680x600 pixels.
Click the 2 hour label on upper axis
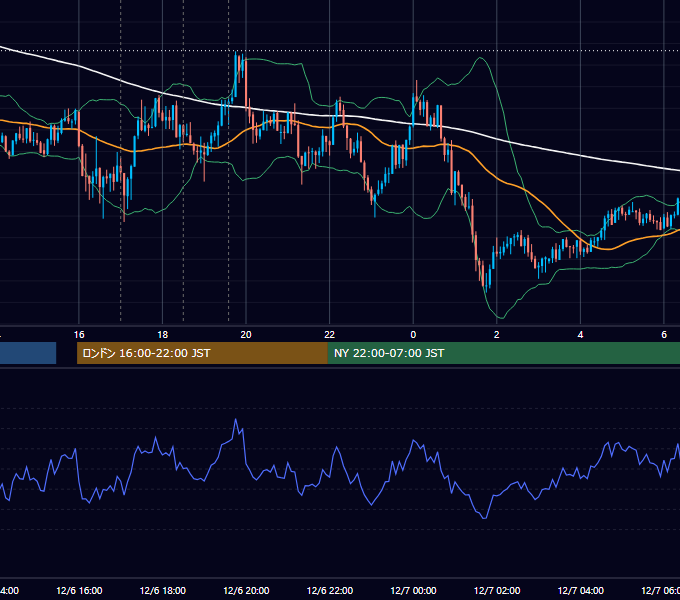tap(497, 335)
